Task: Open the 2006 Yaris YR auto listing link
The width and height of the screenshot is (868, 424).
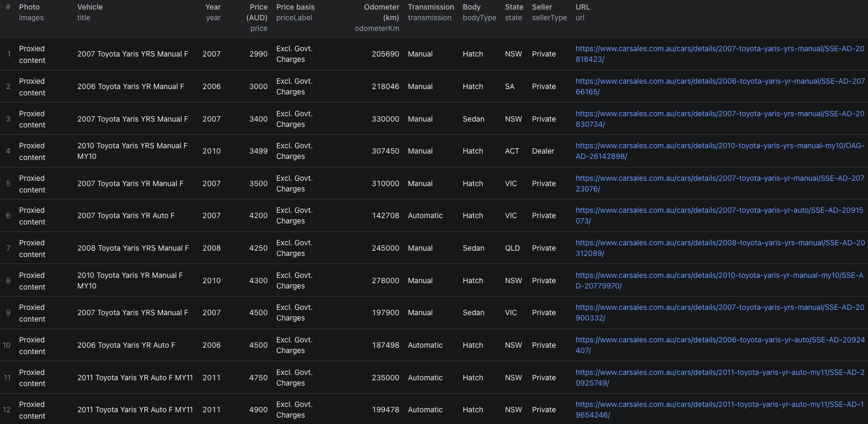Action: [720, 345]
